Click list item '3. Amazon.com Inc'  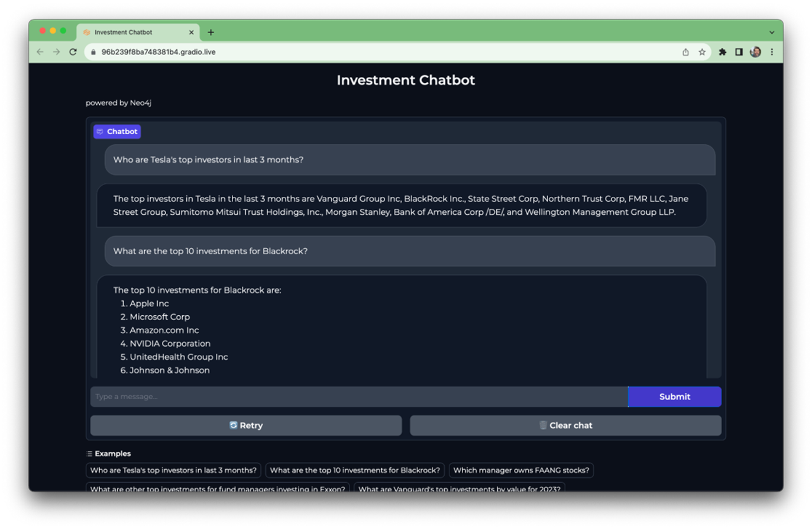point(160,330)
